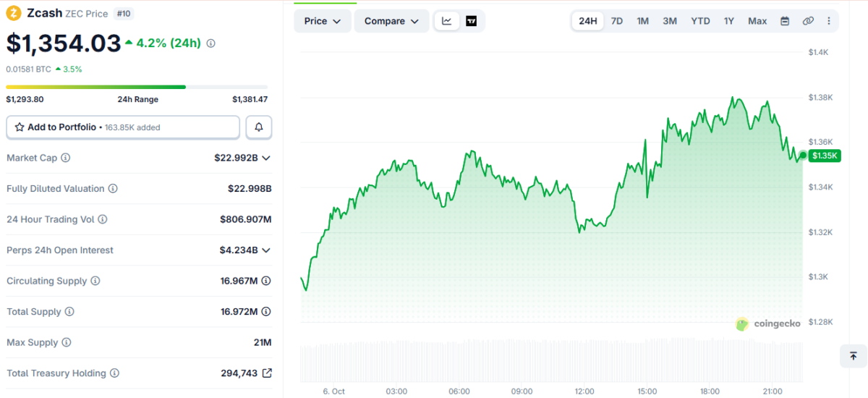
Task: Select the YTD time range tab
Action: point(700,21)
